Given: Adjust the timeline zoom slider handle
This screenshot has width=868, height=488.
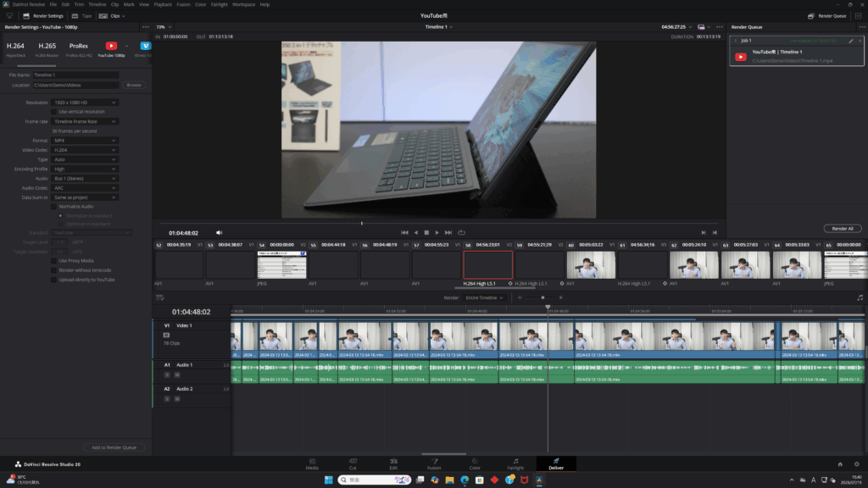Looking at the screenshot, I should point(542,297).
